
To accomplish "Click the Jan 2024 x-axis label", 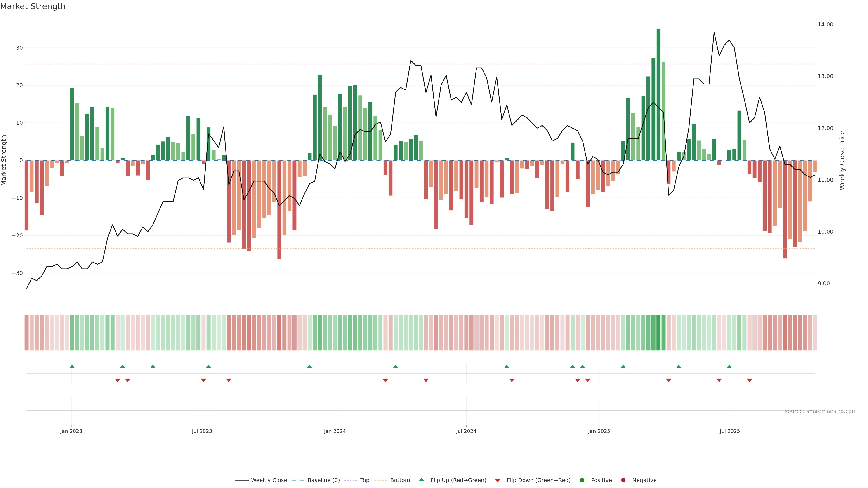I will tap(335, 431).
